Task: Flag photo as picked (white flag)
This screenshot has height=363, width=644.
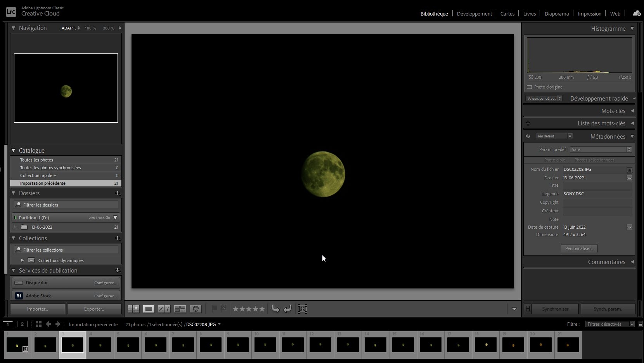Action: point(214,309)
